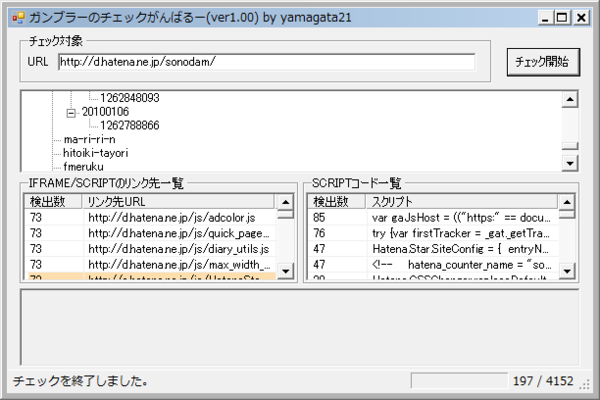The width and height of the screenshot is (600, 400).
Task: Click script list scroll up arrow
Action: (x=567, y=202)
